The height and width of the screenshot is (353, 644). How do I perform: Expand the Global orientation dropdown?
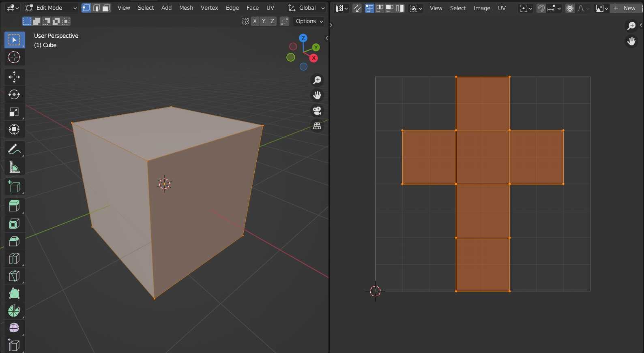(x=307, y=8)
